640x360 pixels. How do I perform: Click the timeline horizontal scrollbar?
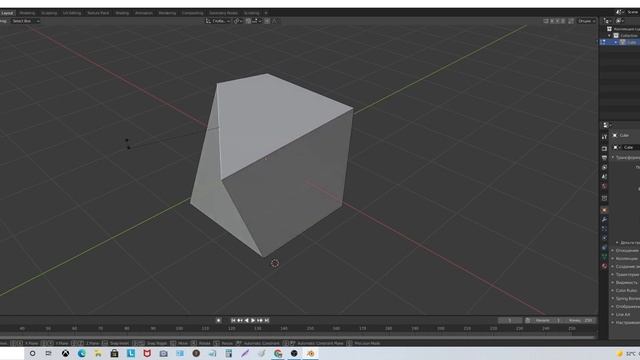click(297, 337)
